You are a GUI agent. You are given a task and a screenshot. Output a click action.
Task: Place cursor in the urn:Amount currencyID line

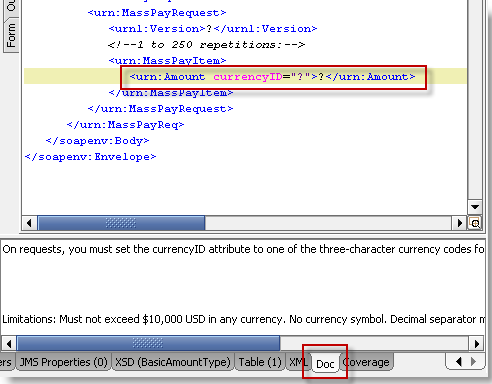pyautogui.click(x=272, y=77)
